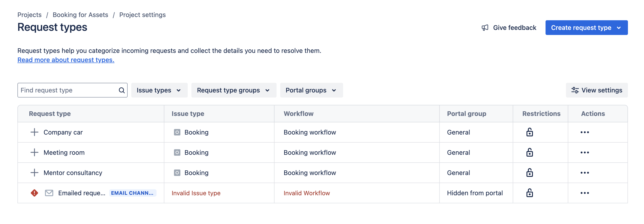Open the actions menu for Meeting room
The image size is (644, 224).
(585, 152)
